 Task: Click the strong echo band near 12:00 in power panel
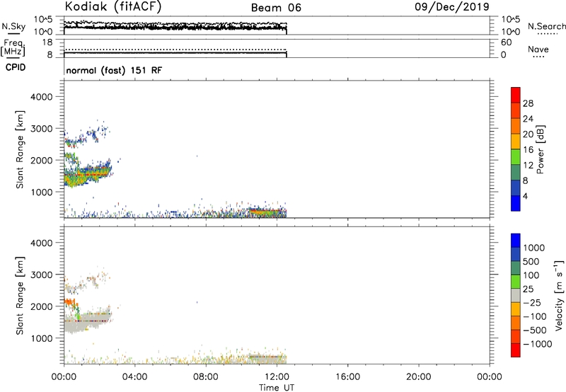pyautogui.click(x=267, y=212)
